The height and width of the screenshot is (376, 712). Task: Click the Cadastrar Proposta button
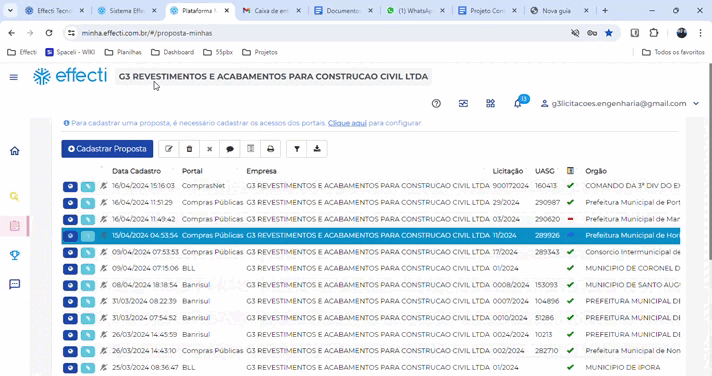click(x=107, y=149)
